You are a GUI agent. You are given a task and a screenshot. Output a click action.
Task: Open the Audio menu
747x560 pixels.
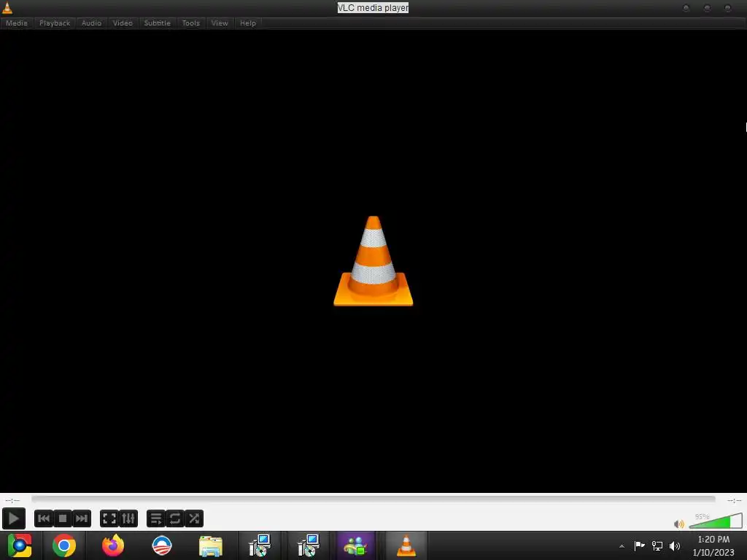91,23
